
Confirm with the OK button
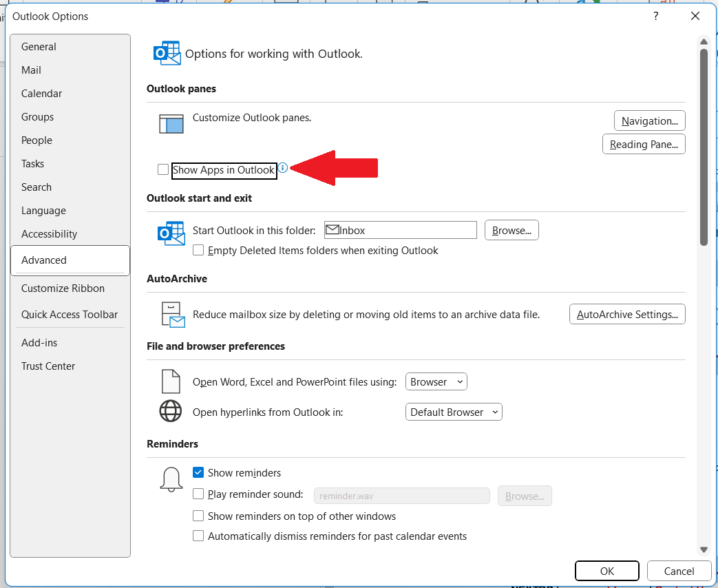606,571
